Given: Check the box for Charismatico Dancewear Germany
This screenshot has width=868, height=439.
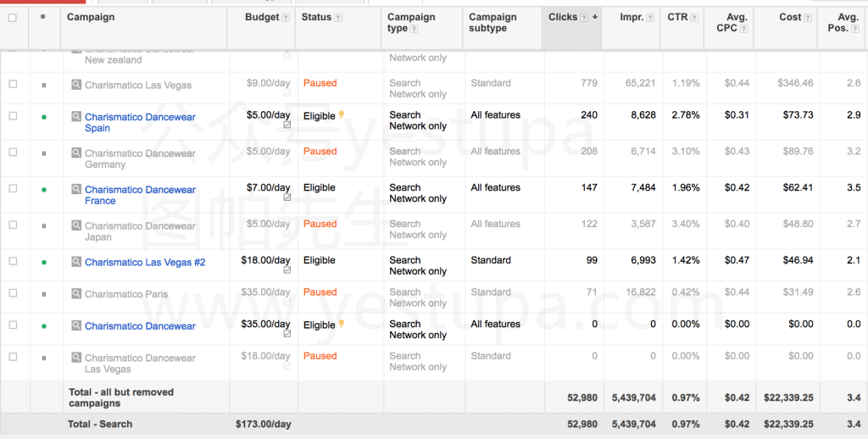Looking at the screenshot, I should [13, 153].
